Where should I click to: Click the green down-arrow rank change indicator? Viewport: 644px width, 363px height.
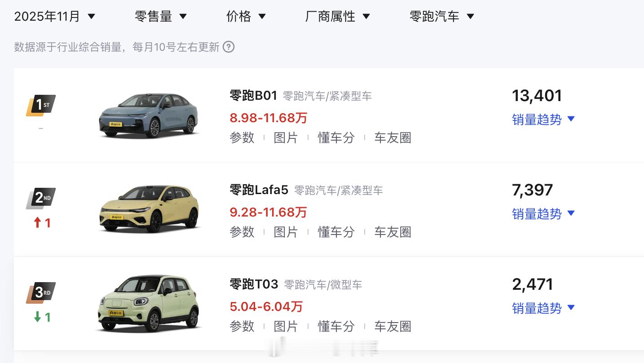(x=41, y=317)
